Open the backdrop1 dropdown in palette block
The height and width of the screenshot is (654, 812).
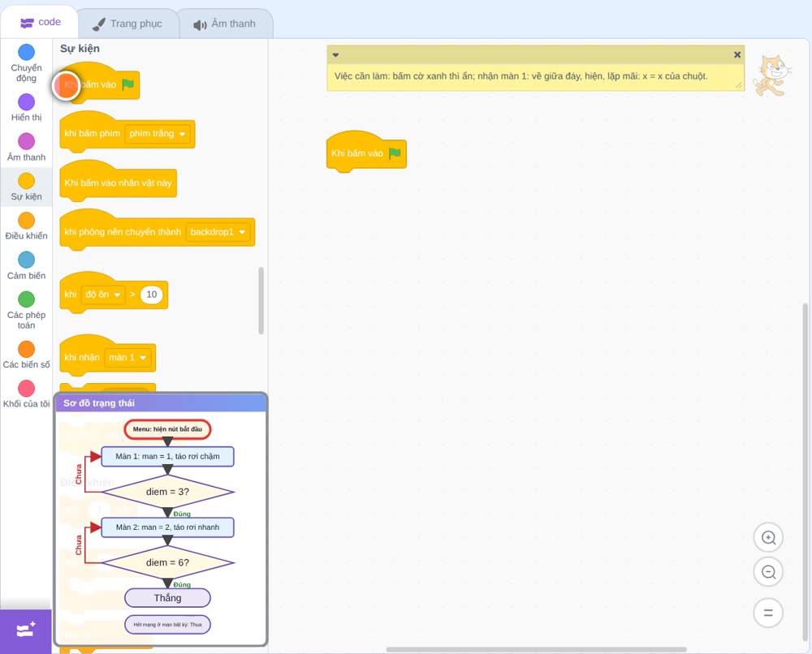coord(218,232)
